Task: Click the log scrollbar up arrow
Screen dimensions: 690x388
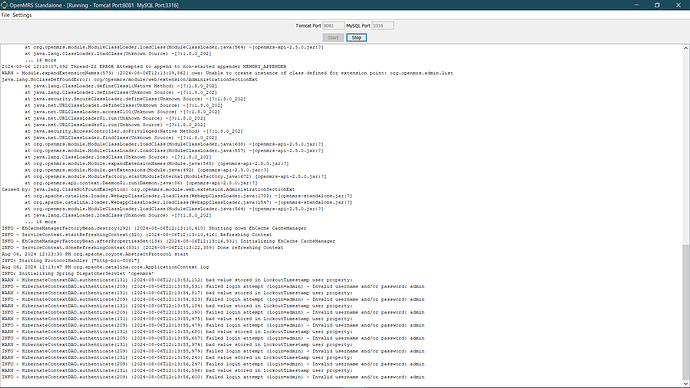Action: pyautogui.click(x=686, y=48)
